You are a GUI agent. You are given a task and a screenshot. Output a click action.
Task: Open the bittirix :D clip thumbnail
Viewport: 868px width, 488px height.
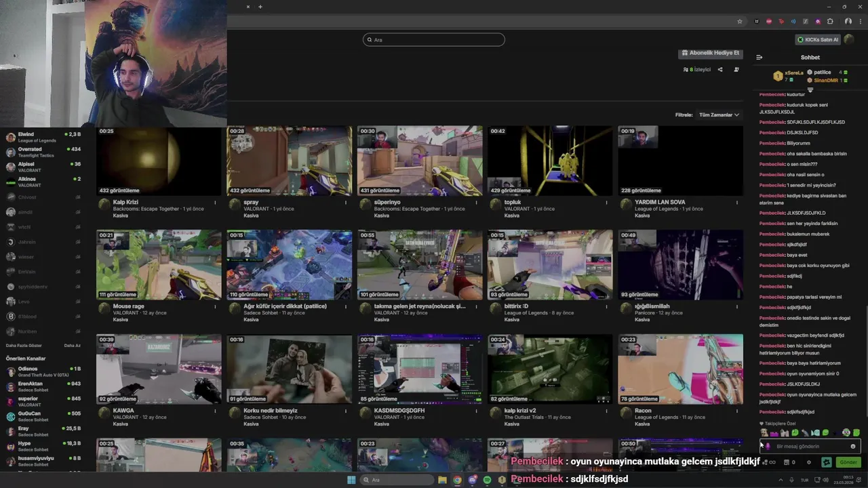pos(550,265)
